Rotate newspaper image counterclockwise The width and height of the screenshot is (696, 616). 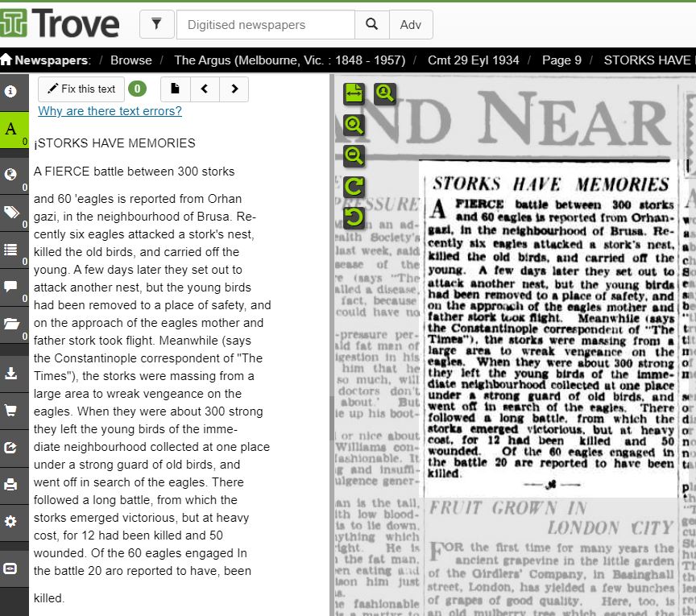point(354,218)
